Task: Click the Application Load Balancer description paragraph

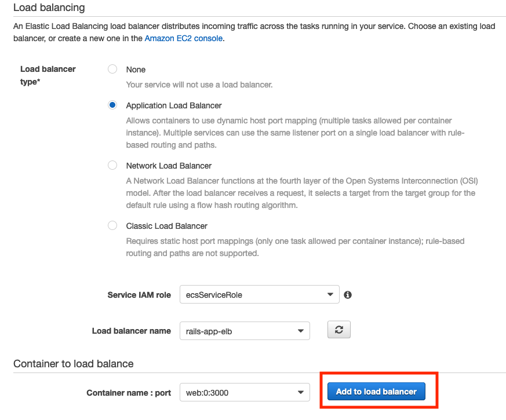Action: [295, 133]
